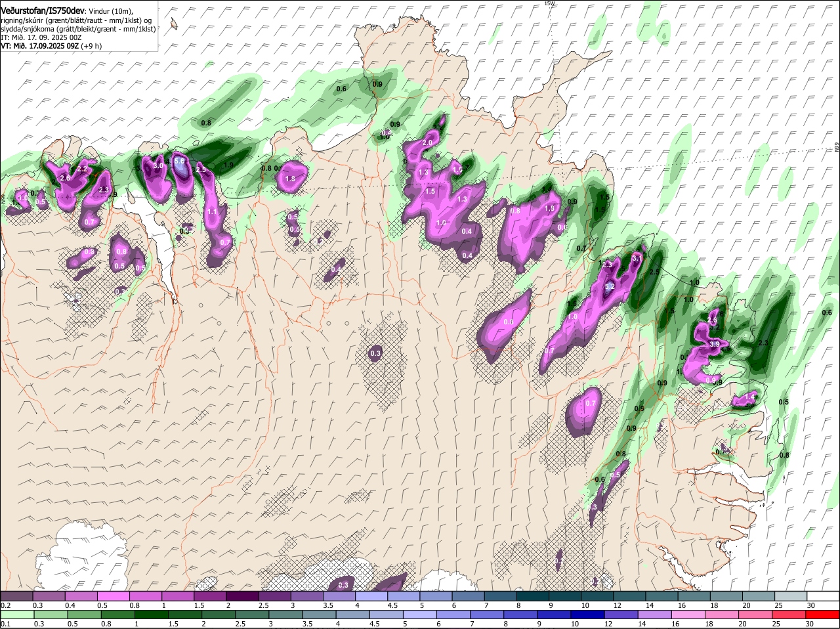This screenshot has width=840, height=629.
Task: Pick the top legend swatch labeled 0.2
Action: point(16,596)
